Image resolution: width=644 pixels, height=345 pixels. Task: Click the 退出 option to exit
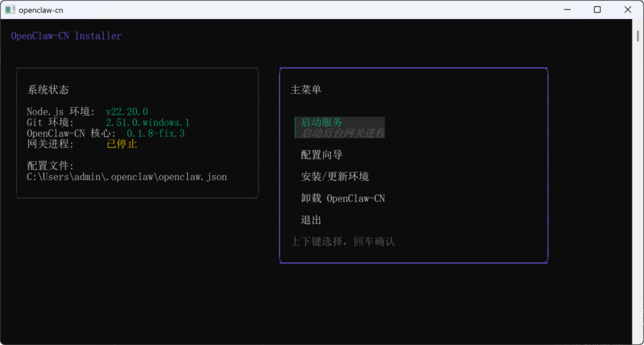tap(310, 220)
